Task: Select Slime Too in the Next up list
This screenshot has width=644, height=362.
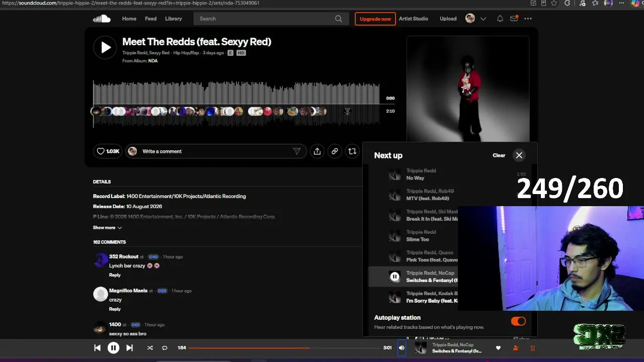Action: click(418, 239)
